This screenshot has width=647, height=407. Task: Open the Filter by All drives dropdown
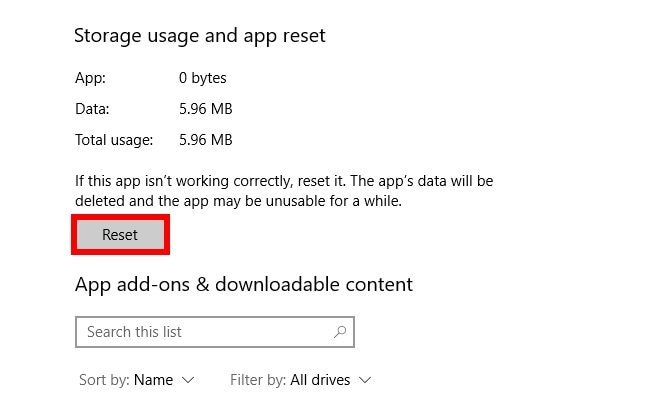click(300, 380)
